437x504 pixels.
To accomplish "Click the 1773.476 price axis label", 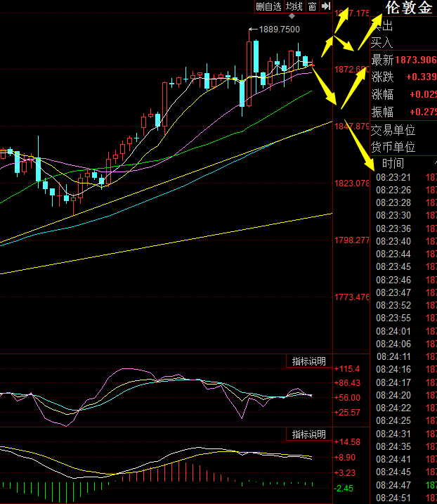I will pos(352,297).
